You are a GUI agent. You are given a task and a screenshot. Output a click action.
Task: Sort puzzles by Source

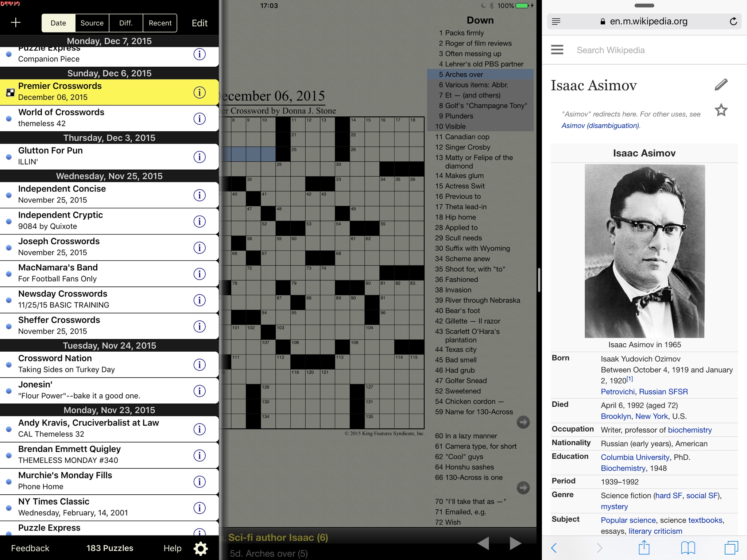point(92,23)
